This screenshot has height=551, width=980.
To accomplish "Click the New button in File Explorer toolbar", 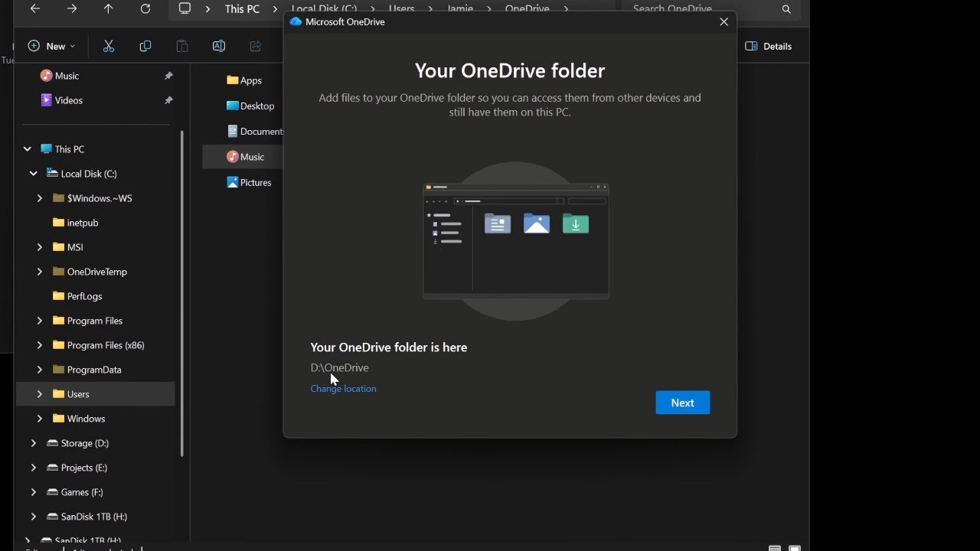I will [x=51, y=46].
